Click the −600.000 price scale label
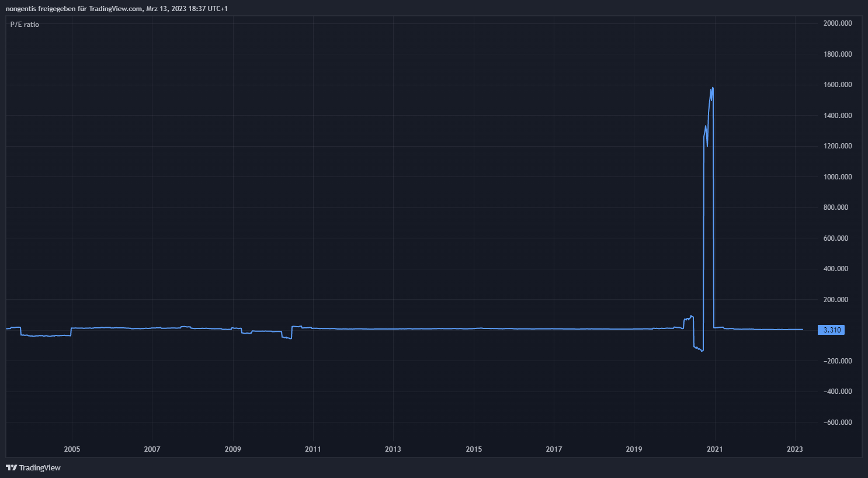This screenshot has width=868, height=478. point(837,422)
